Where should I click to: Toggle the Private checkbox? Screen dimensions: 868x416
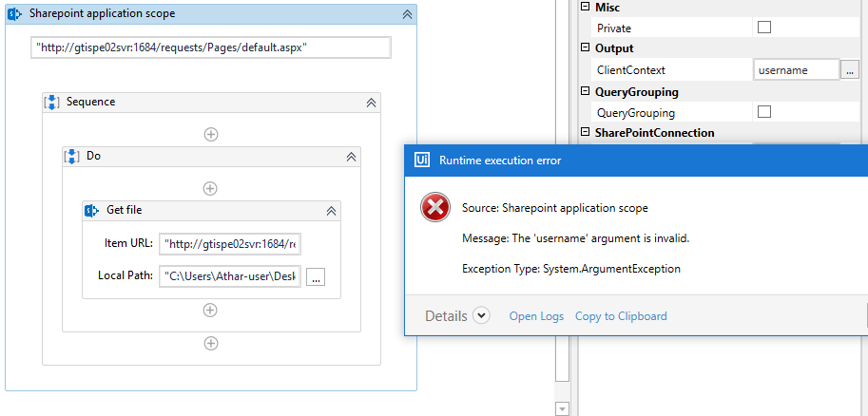click(x=764, y=28)
